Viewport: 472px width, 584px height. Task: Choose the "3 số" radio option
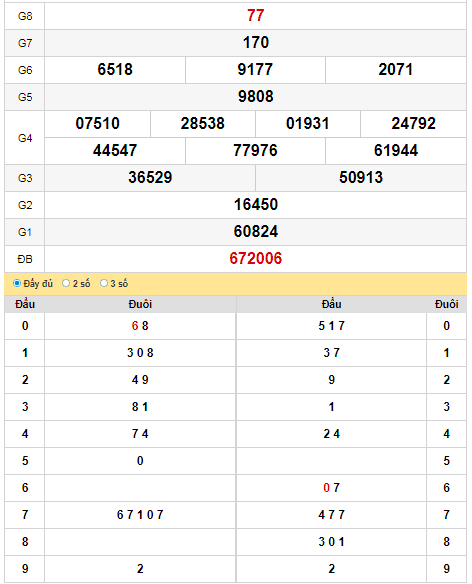pyautogui.click(x=104, y=283)
